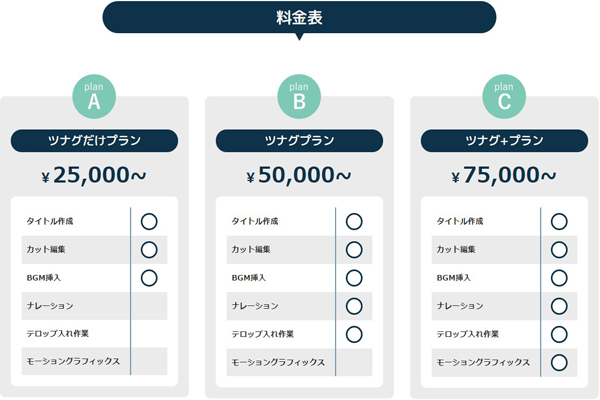Image resolution: width=600 pixels, height=400 pixels.
Task: Click the BGM挿入 circle in plan B
Action: pyautogui.click(x=354, y=277)
